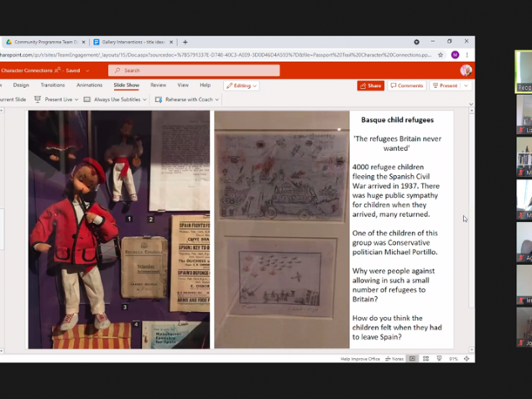Click the 97% zoom level
The height and width of the screenshot is (399, 532).
(453, 359)
